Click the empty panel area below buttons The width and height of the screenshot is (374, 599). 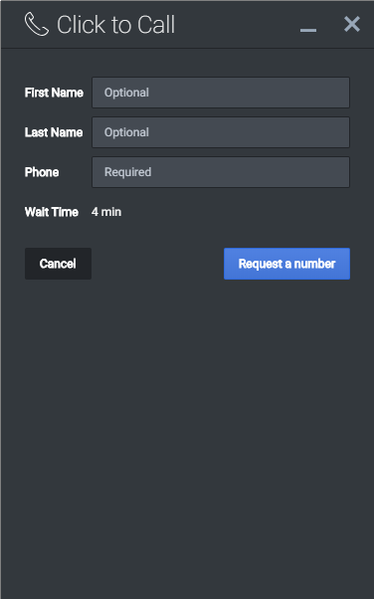pos(187,439)
